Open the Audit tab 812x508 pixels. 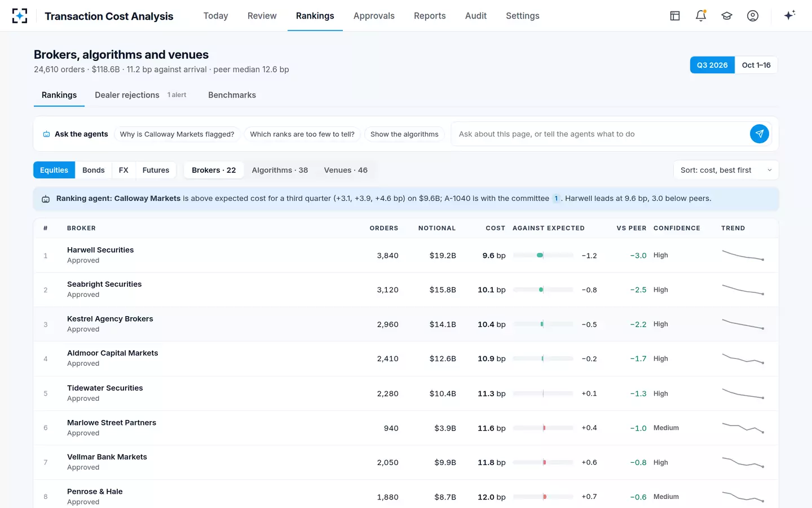(476, 16)
